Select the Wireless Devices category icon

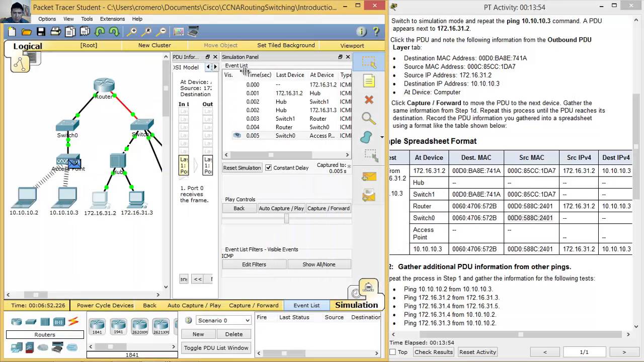[59, 322]
